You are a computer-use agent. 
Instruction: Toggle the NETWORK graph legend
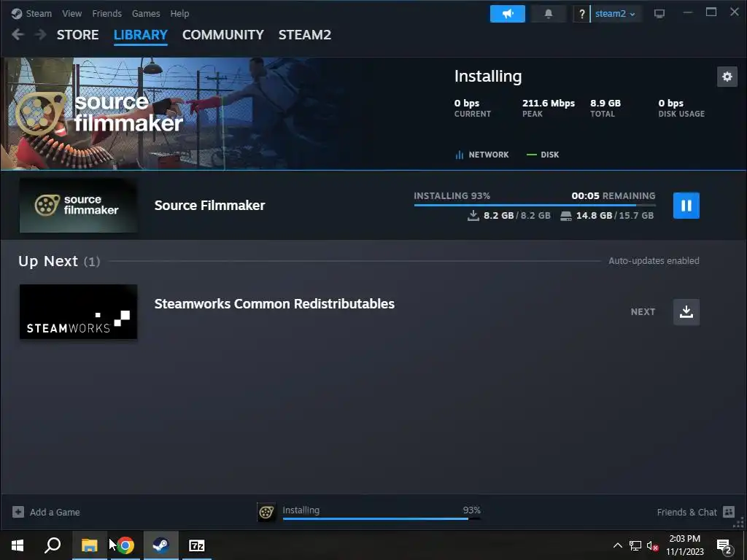tap(482, 155)
